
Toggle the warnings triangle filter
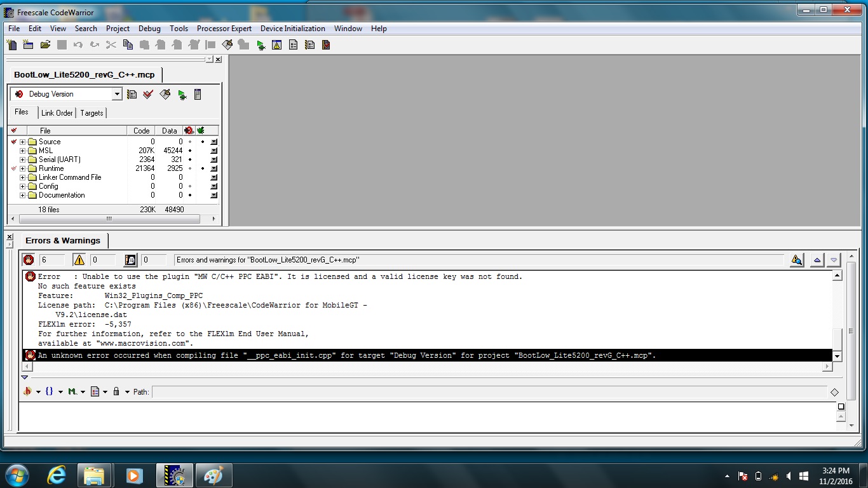(x=79, y=259)
